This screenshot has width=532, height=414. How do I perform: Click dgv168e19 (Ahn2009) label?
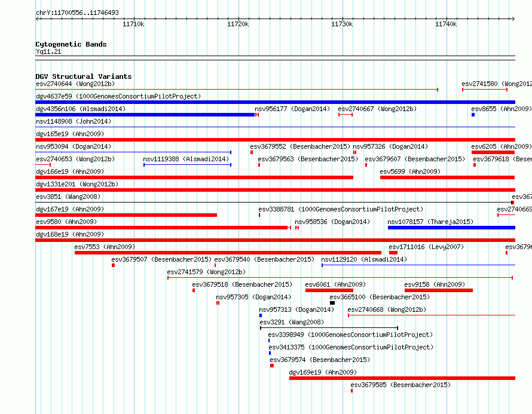click(x=70, y=234)
